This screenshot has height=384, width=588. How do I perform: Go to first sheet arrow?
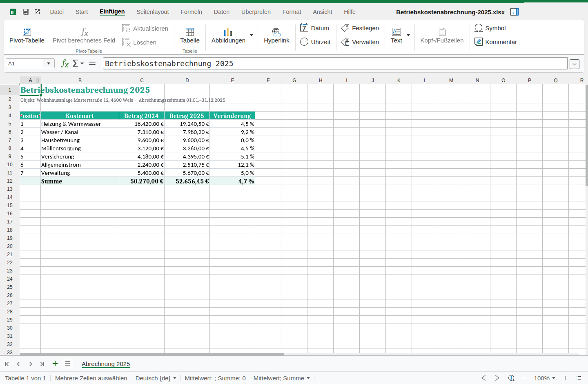(x=7, y=364)
